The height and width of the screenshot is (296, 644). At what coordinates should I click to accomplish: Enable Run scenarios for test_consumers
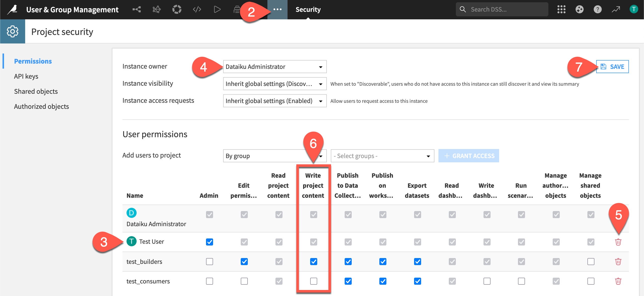coord(521,281)
